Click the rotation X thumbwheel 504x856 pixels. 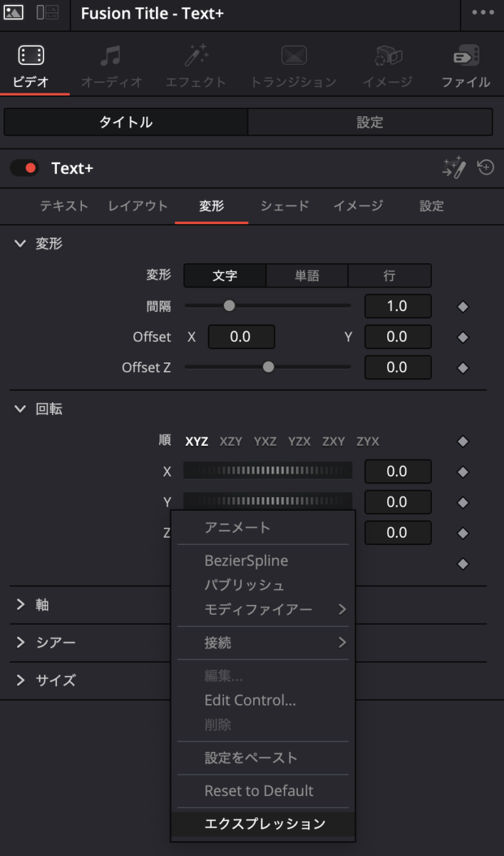click(x=268, y=471)
